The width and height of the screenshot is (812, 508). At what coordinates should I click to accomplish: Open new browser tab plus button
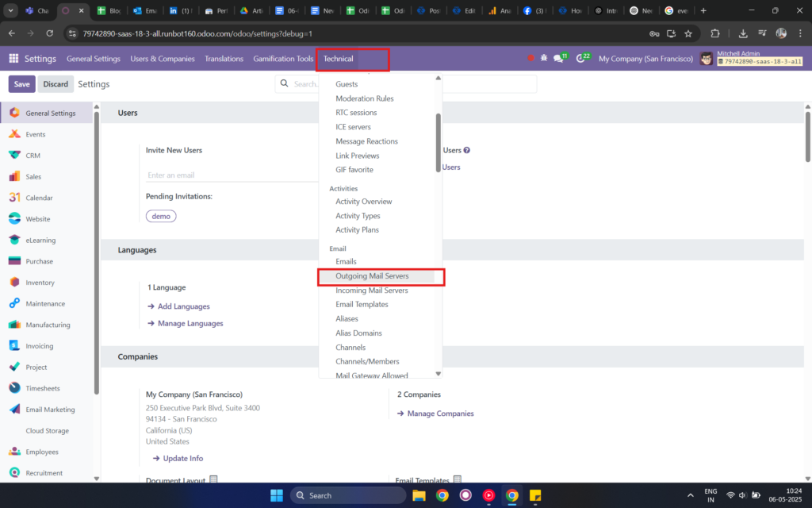click(x=703, y=10)
